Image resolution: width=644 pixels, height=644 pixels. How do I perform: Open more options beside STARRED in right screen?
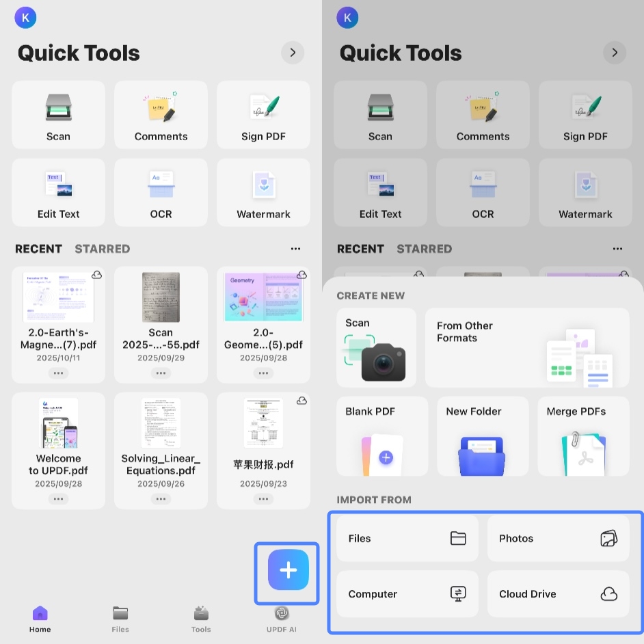618,249
